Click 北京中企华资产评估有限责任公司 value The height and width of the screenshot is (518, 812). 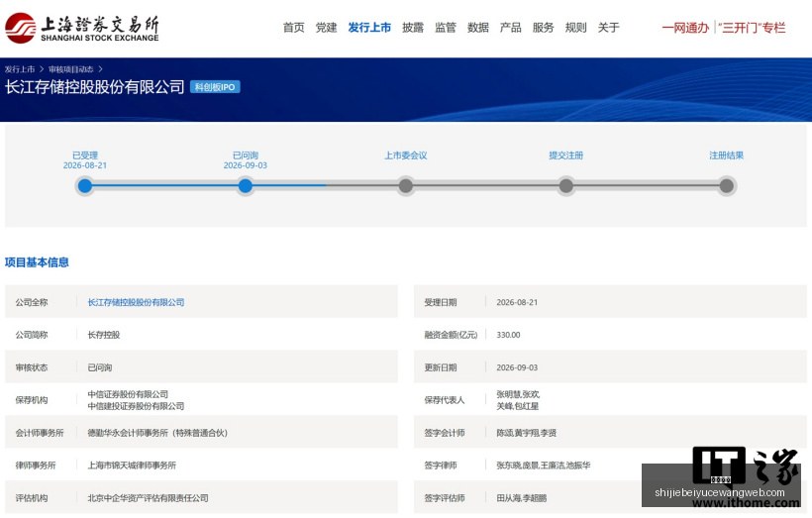(149, 498)
